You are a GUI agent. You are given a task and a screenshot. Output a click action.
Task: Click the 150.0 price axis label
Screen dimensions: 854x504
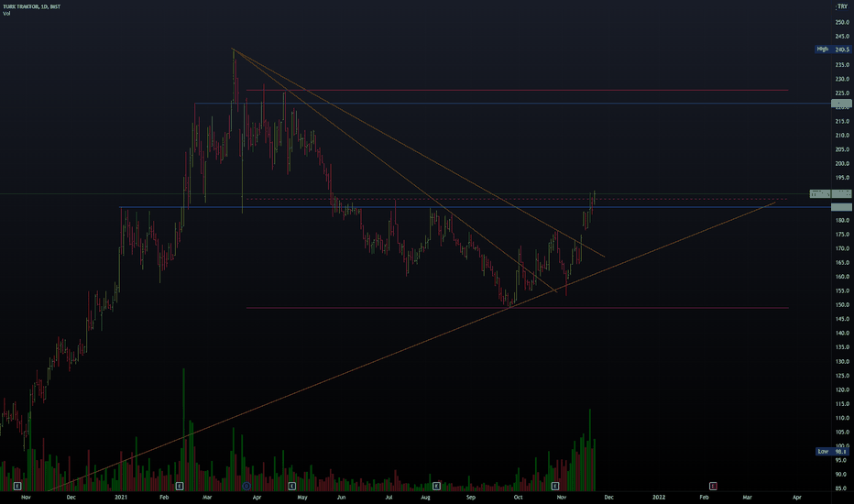click(842, 305)
